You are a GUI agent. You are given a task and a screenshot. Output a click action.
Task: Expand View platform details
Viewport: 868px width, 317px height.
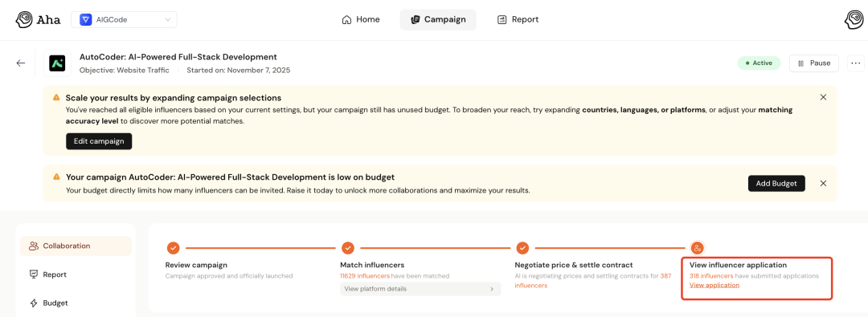coord(420,289)
